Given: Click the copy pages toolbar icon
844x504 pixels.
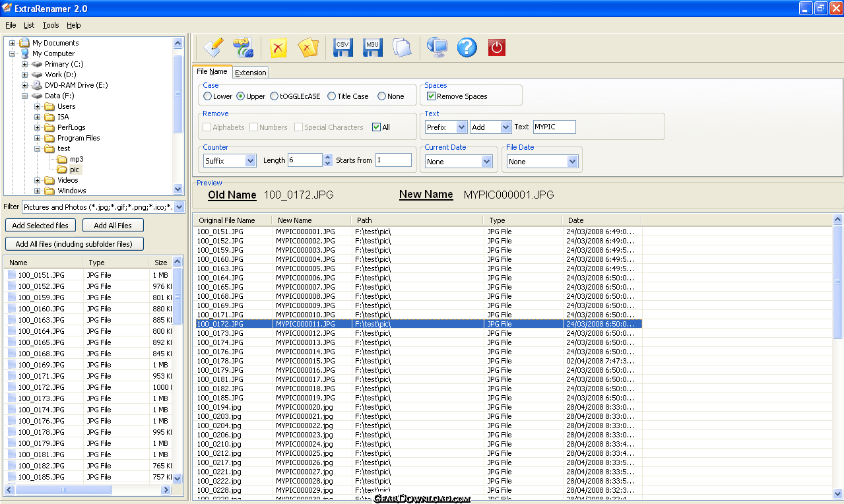Looking at the screenshot, I should coord(402,47).
